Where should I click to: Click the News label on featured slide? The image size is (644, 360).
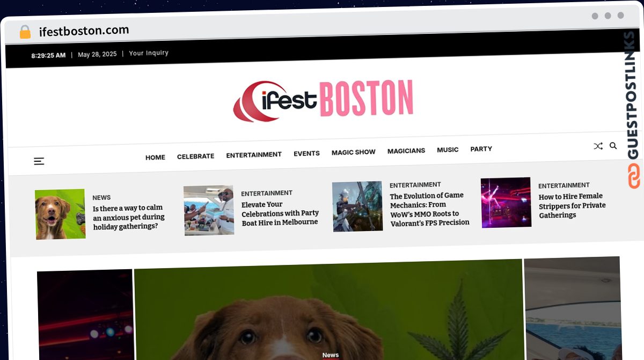coord(331,355)
